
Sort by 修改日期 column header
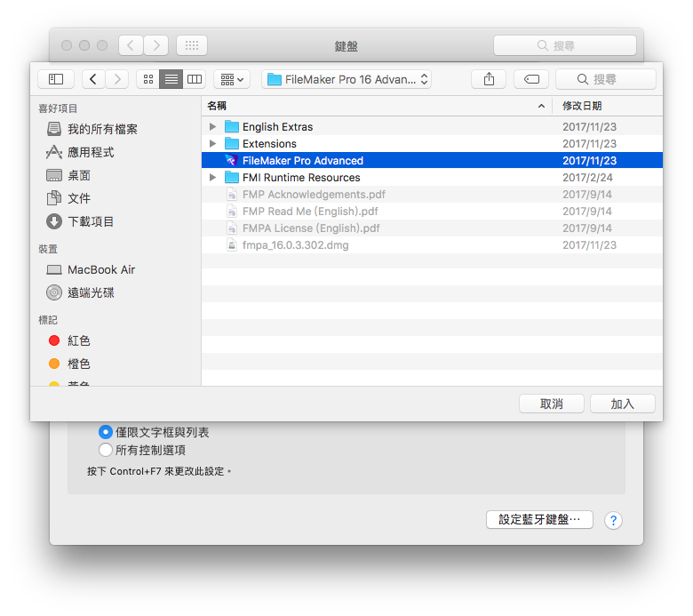click(607, 106)
